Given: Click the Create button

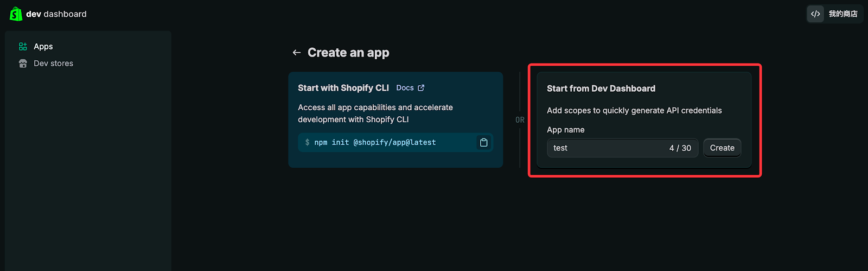Looking at the screenshot, I should 722,148.
